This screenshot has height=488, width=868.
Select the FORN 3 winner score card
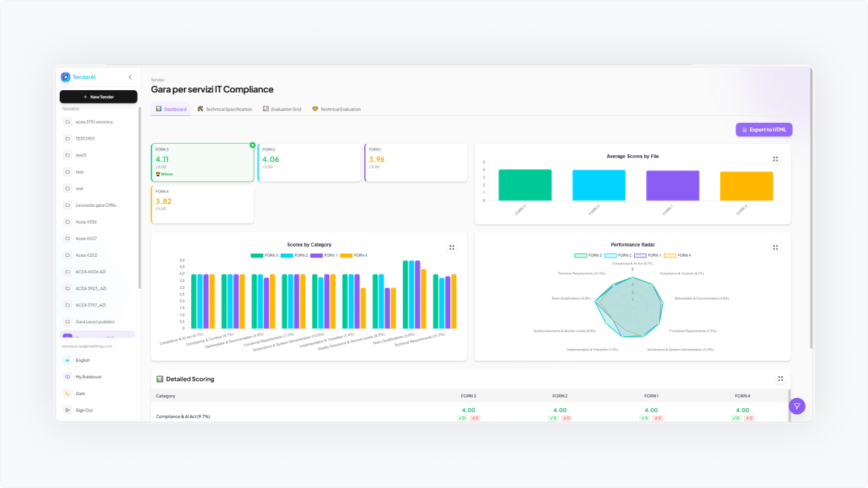(202, 163)
